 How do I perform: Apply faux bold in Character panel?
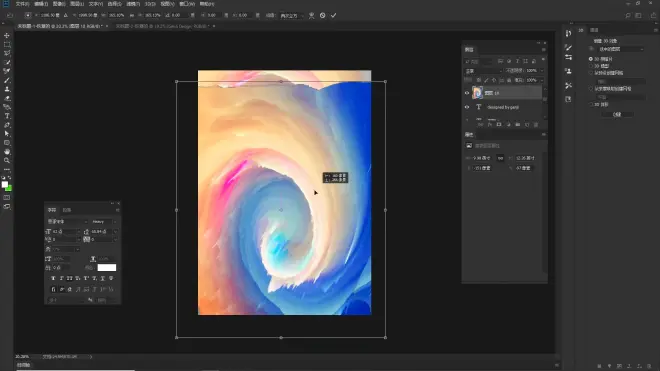click(53, 278)
